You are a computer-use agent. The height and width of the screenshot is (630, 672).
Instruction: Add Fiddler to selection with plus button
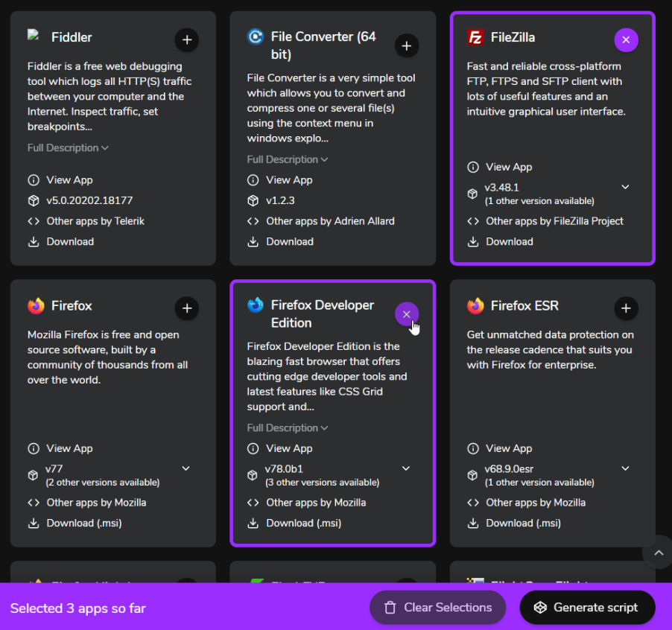tap(187, 39)
